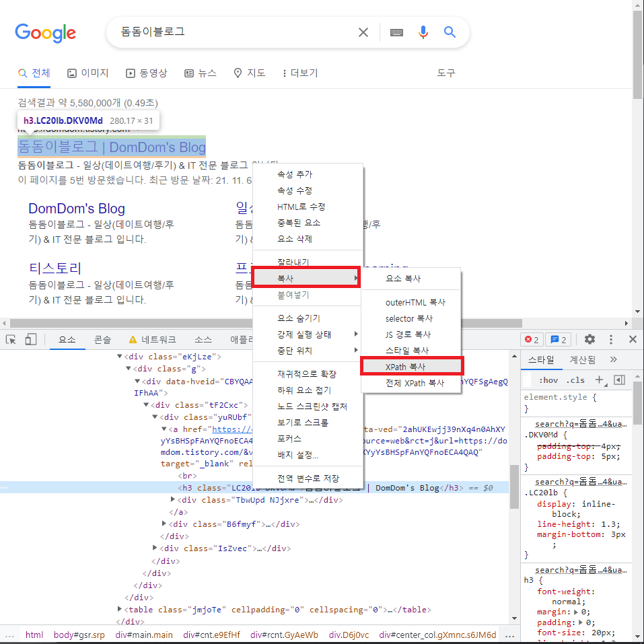Switch to the 네트워크 DevTools tab

pos(152,340)
